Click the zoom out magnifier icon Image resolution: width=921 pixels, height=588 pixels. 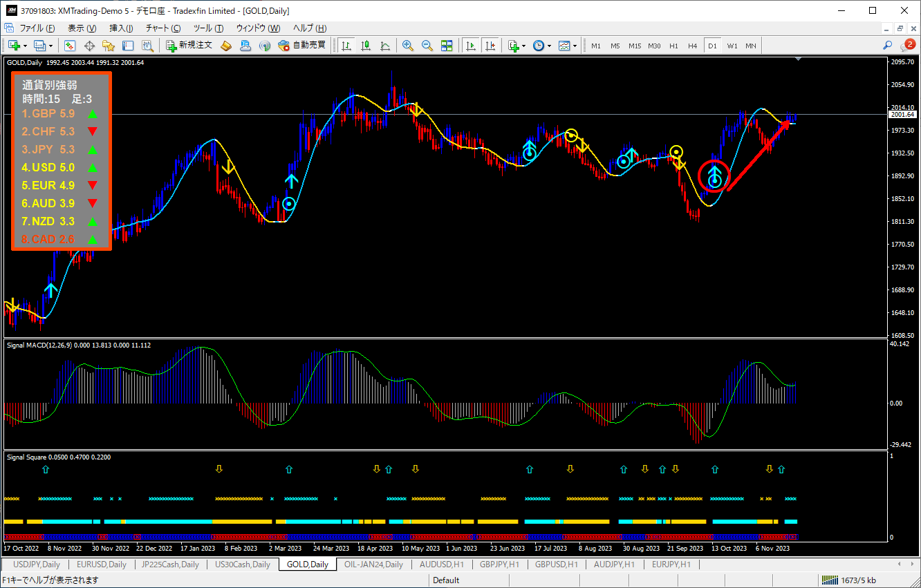tap(427, 46)
